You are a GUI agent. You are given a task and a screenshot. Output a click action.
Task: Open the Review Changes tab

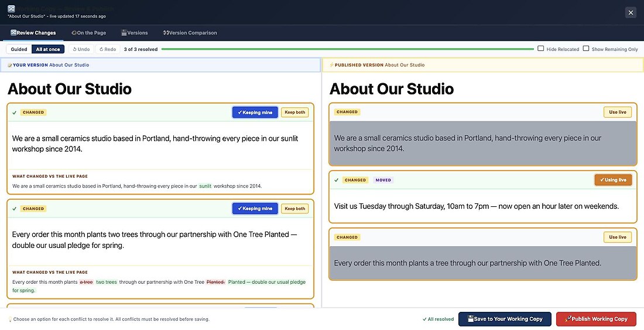click(x=33, y=33)
